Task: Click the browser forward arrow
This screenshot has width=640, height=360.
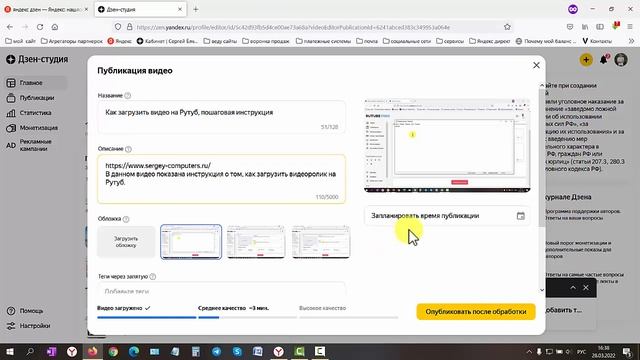Action: [x=25, y=27]
